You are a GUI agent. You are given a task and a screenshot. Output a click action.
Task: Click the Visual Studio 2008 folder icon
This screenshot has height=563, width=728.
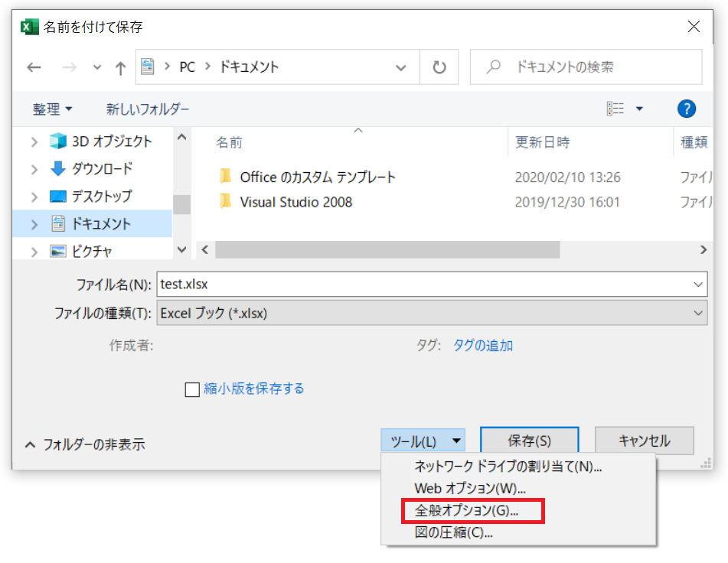[x=225, y=201]
